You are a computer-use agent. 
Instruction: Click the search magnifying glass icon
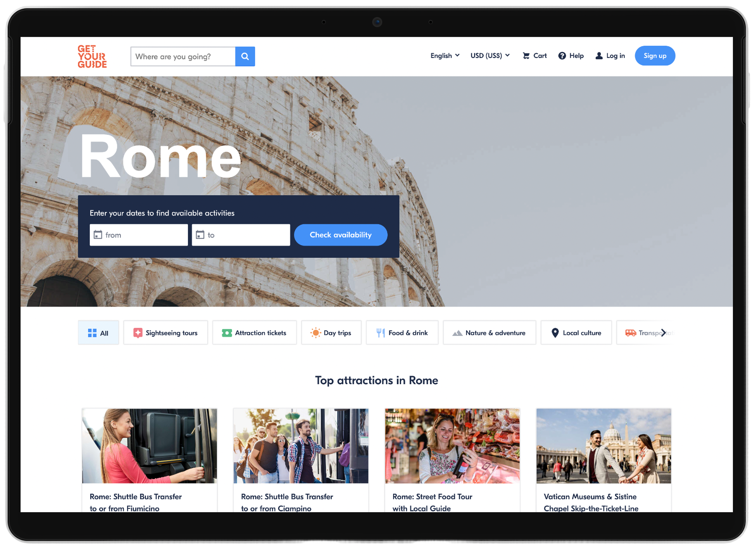pos(245,56)
